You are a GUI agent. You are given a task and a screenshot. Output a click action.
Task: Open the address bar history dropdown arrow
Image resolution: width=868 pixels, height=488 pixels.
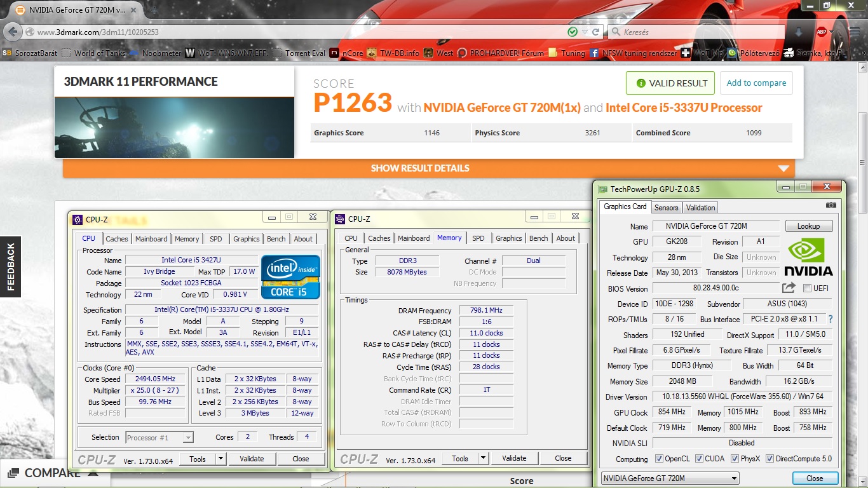(585, 32)
